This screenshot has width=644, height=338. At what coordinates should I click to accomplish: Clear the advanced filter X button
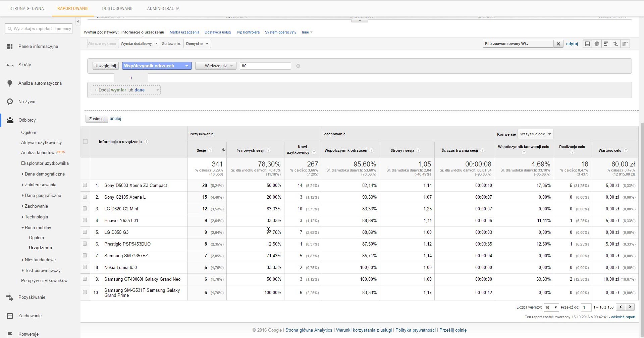(x=558, y=44)
